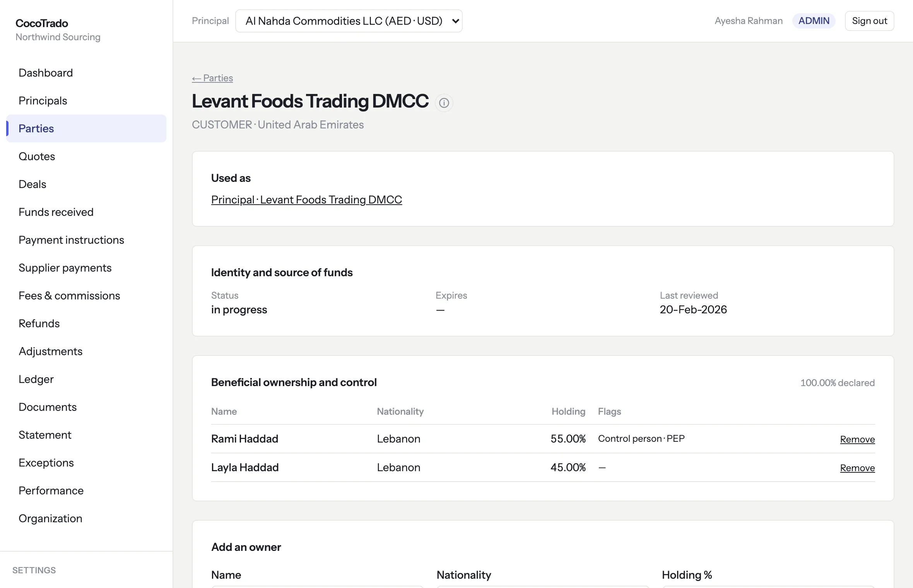913x588 pixels.
Task: Click Rami Haddad's Lebanon nationality cell
Action: (399, 439)
